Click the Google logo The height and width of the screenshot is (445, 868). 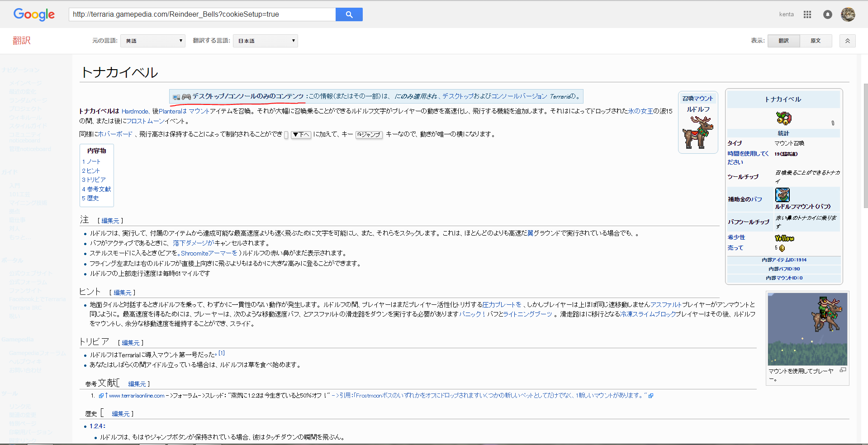point(34,14)
